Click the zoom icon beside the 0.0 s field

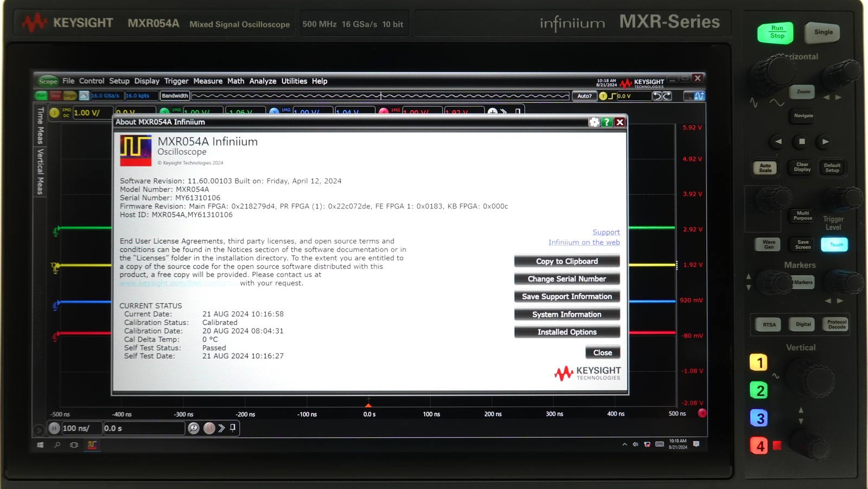pyautogui.click(x=194, y=428)
